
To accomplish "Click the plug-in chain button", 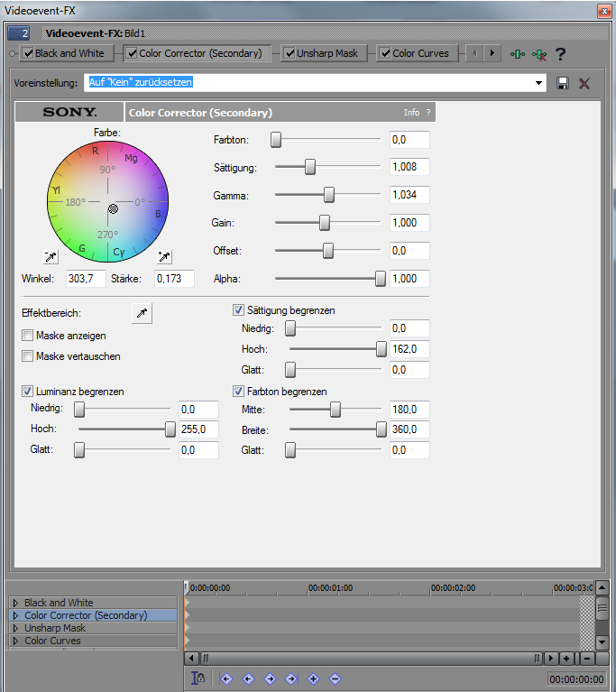I will coord(518,53).
